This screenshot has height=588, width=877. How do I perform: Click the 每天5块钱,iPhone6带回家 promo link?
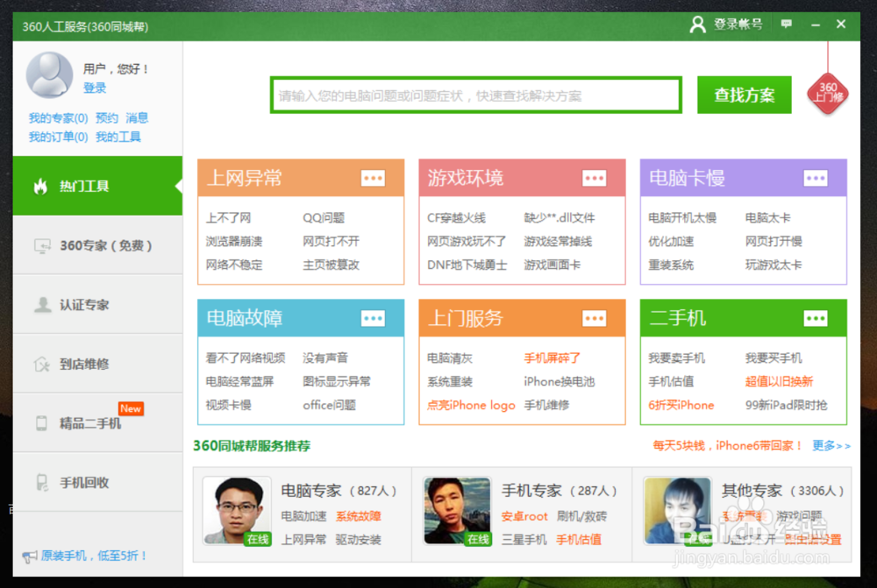pos(728,445)
